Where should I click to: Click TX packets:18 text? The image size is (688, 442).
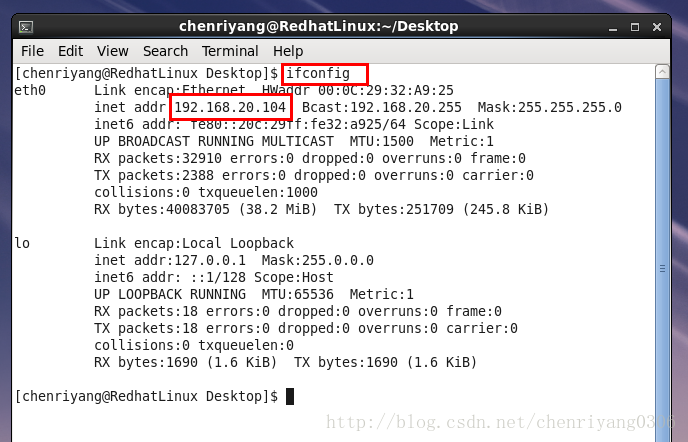point(146,328)
